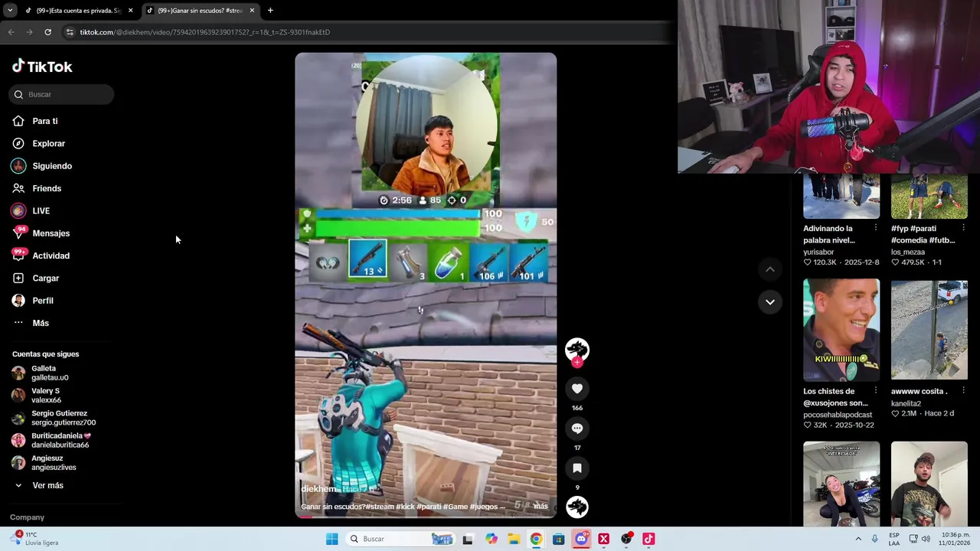Click the Cargar upload icon
980x551 pixels.
18,278
